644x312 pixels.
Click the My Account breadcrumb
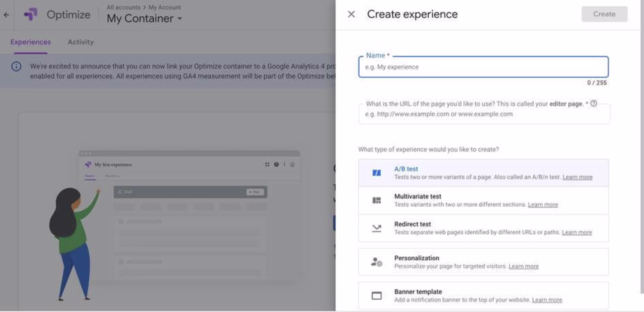[164, 7]
